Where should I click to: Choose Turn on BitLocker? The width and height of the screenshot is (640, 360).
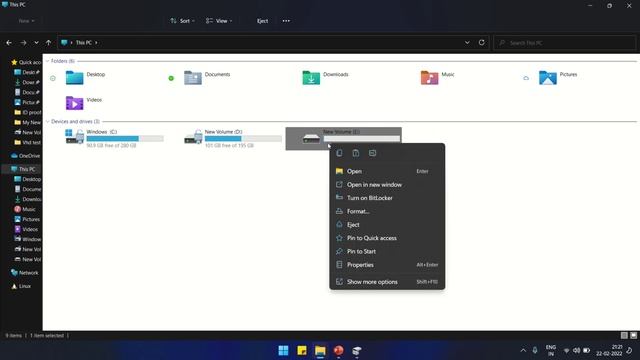pyautogui.click(x=387, y=198)
